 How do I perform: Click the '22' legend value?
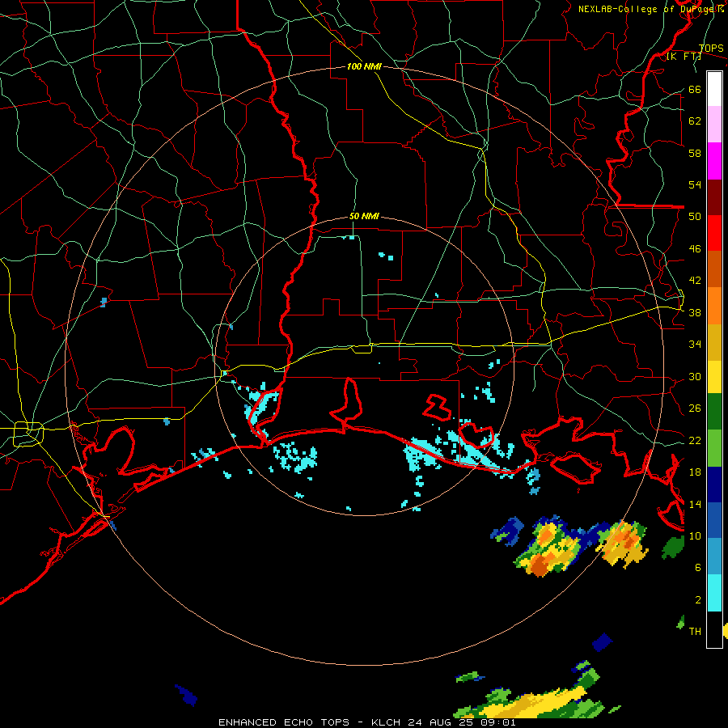[x=695, y=441]
